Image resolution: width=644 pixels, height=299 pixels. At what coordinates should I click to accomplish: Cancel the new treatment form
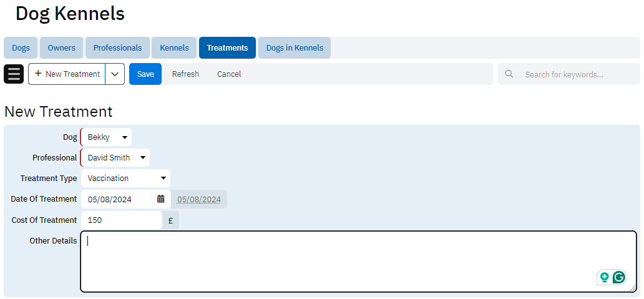coord(229,74)
